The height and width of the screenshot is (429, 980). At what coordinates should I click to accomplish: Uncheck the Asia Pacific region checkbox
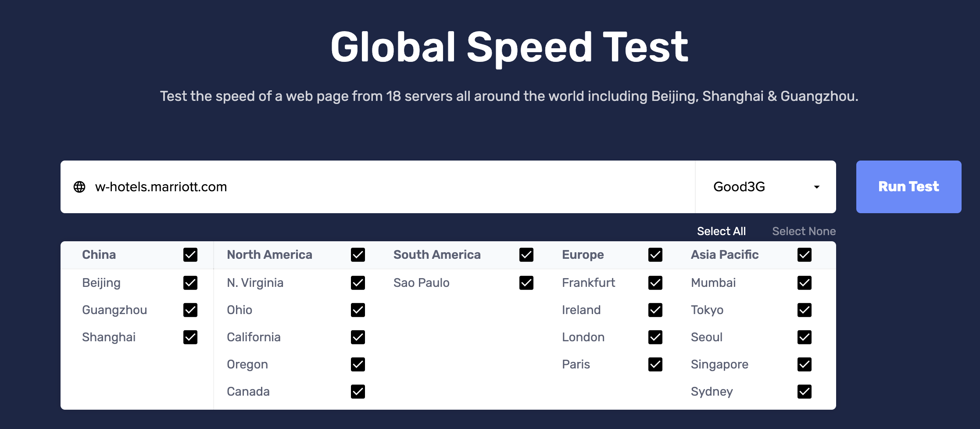[x=804, y=255]
